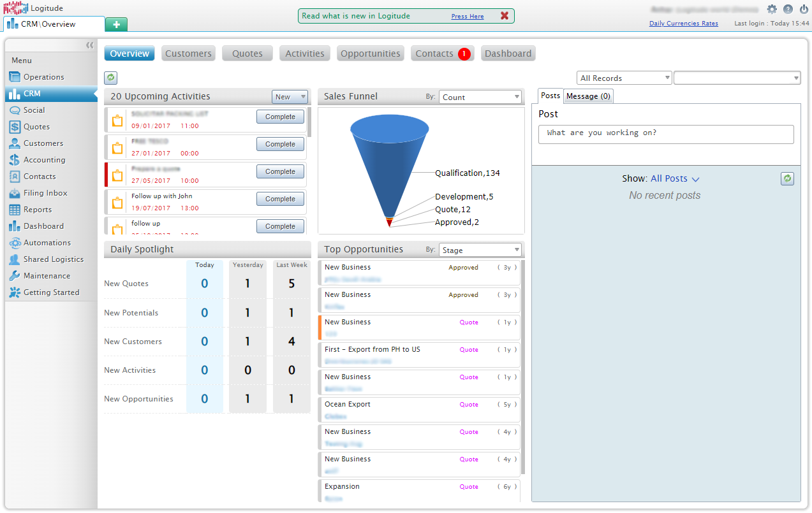
Task: Open Reports in the sidebar
Action: (51, 210)
